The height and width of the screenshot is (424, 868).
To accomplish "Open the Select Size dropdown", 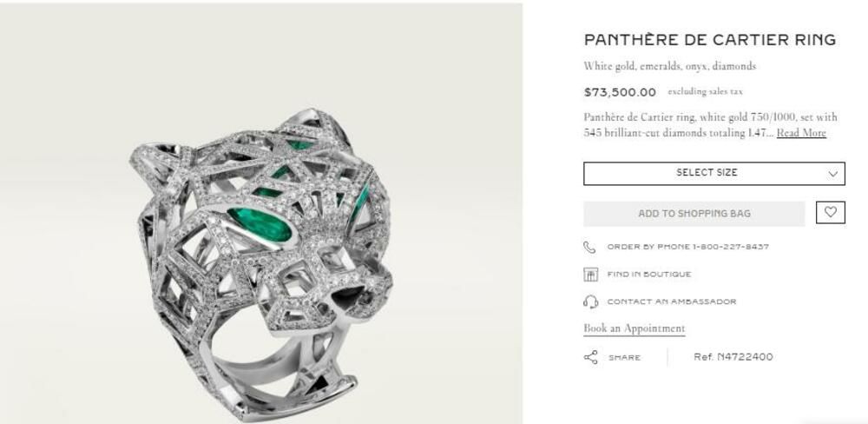I will (714, 174).
